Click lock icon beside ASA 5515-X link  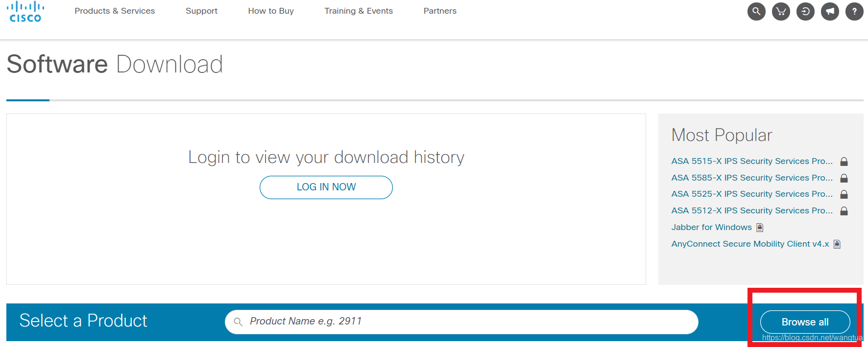(844, 162)
